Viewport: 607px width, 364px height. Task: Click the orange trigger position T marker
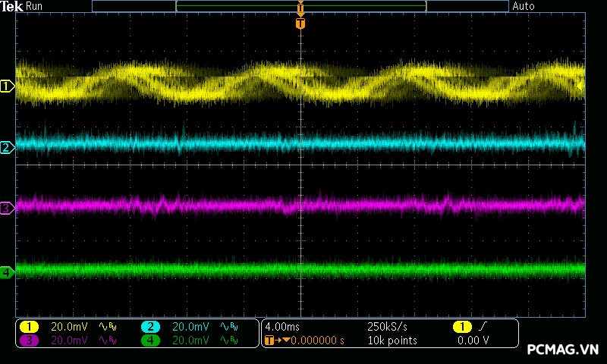(300, 24)
